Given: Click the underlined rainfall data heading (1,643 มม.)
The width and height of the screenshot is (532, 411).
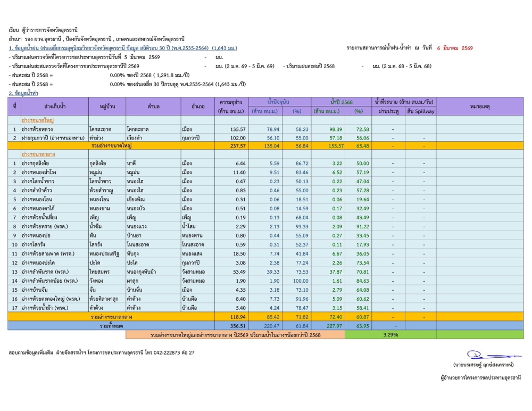Looking at the screenshot, I should (x=123, y=48).
